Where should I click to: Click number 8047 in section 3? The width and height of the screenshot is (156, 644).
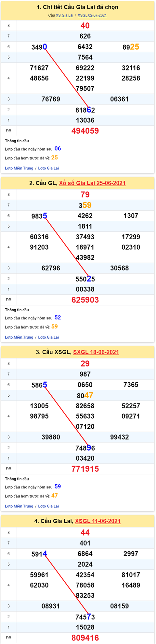click(85, 395)
